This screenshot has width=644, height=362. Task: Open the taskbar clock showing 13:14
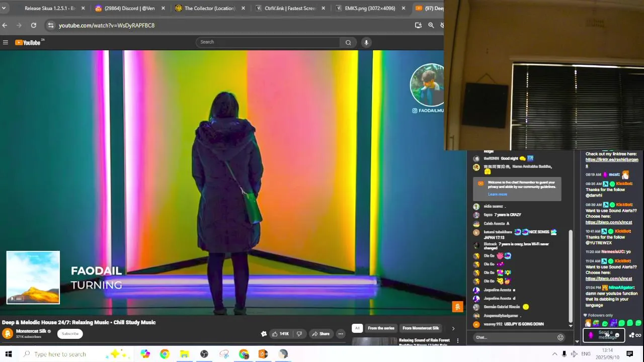pyautogui.click(x=607, y=353)
